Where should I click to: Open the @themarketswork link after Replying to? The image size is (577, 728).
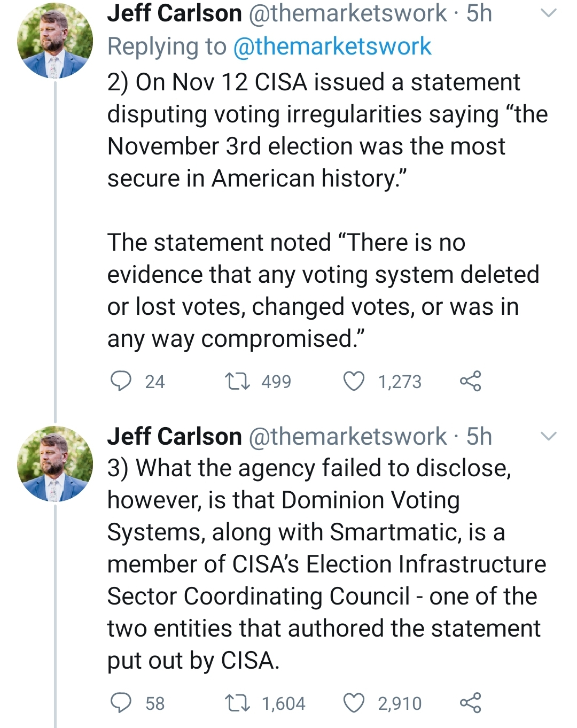tap(332, 47)
